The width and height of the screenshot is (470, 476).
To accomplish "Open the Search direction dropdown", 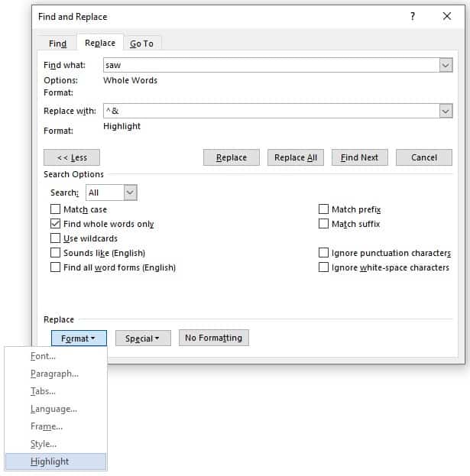I will pyautogui.click(x=130, y=193).
